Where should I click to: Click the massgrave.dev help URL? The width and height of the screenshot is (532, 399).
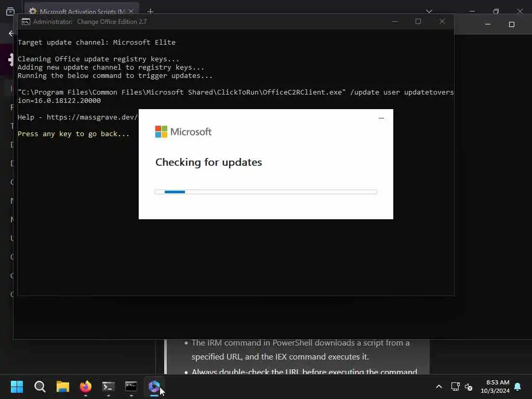click(92, 117)
